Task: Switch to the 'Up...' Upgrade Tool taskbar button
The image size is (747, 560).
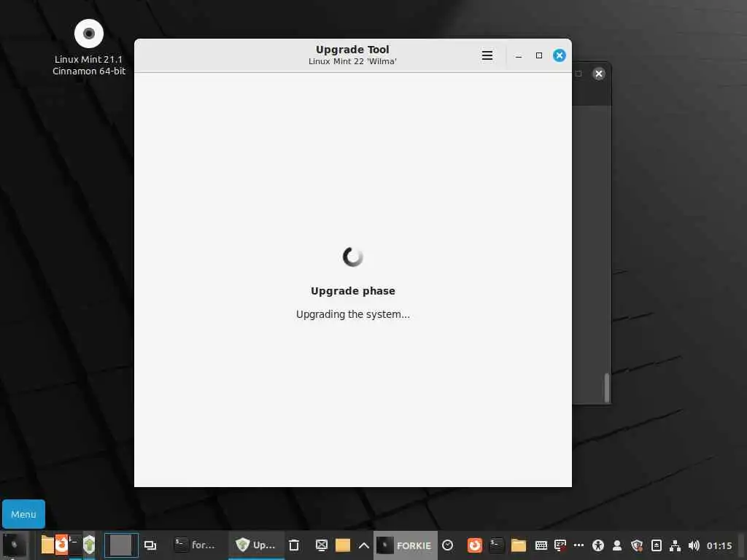Action: (256, 545)
